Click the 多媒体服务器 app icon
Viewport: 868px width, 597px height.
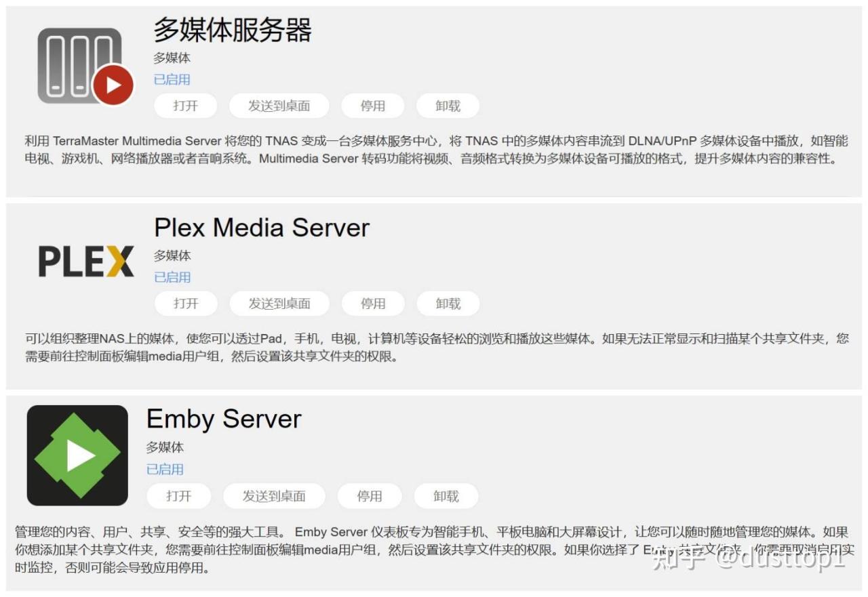point(85,66)
